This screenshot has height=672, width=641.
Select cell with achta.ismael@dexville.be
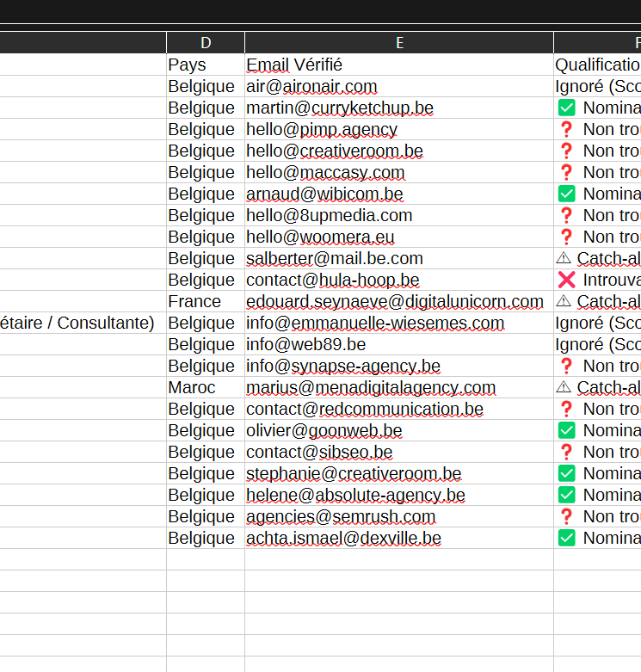coord(399,538)
